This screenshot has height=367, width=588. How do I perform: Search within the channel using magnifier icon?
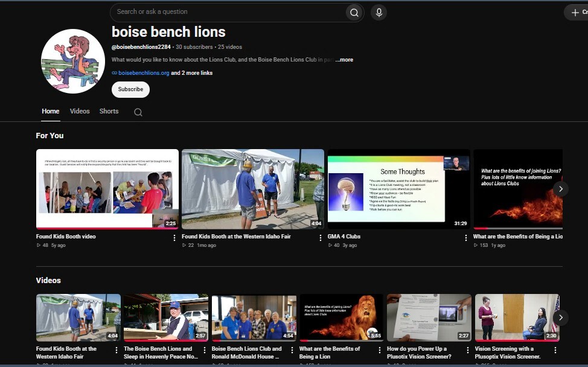(x=138, y=112)
